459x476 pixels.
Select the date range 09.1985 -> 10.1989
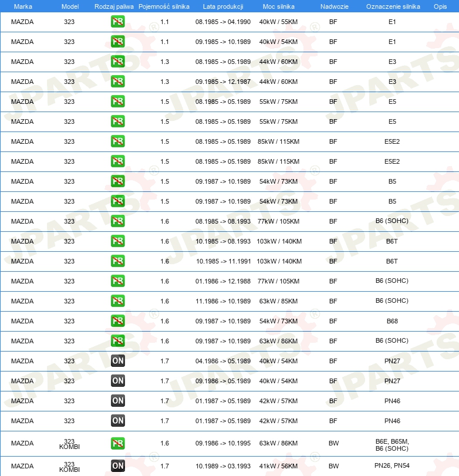pos(223,42)
